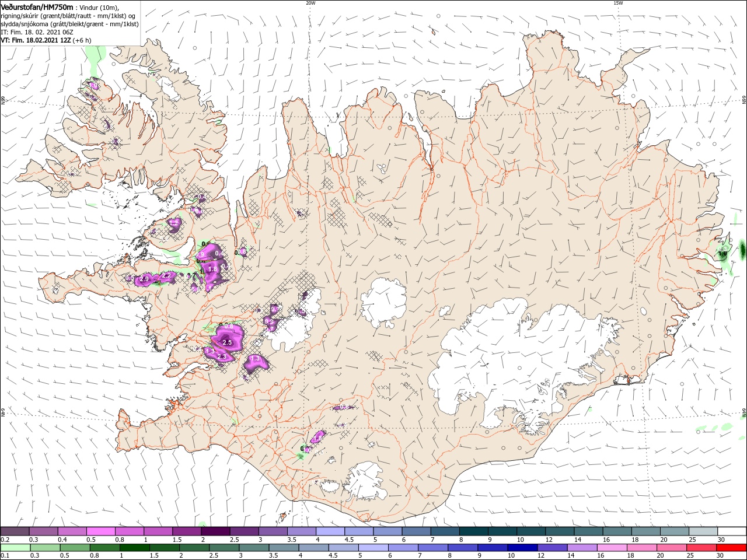The width and height of the screenshot is (747, 560).
Task: Click the red-pink swatch labeled 25 in the lower legend
Action: tap(701, 548)
